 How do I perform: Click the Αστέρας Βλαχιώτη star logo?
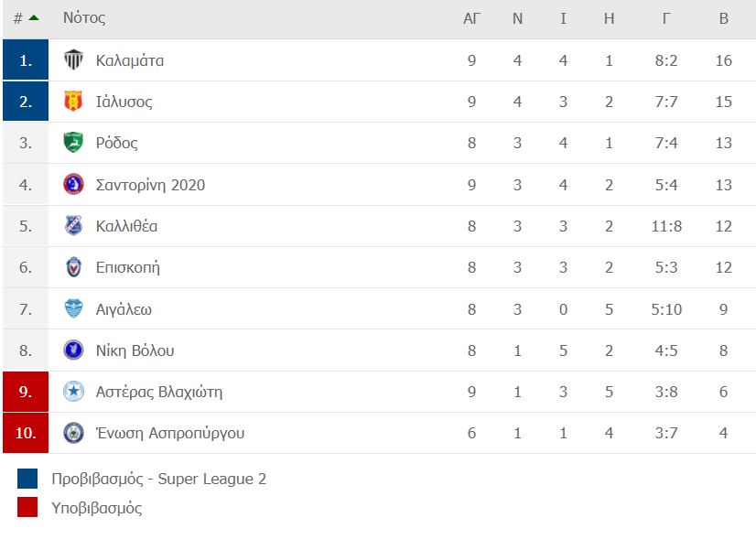click(73, 392)
